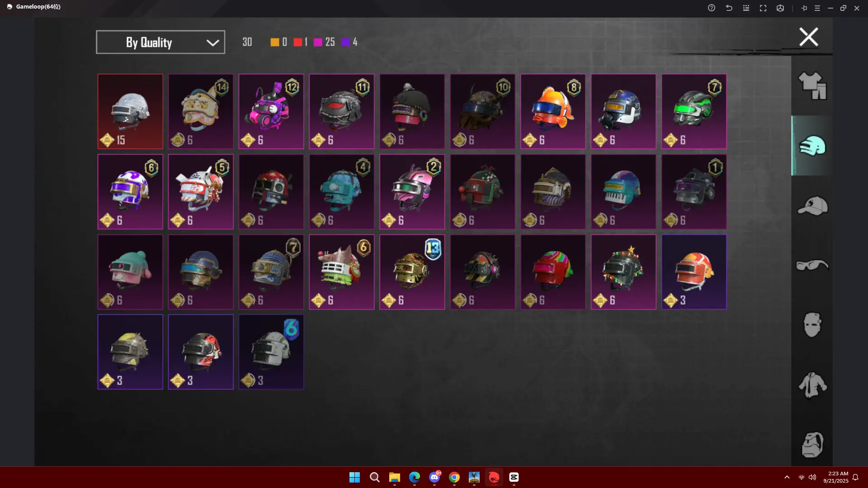Select the helmet category in sidebar
The height and width of the screenshot is (488, 868).
(x=812, y=145)
